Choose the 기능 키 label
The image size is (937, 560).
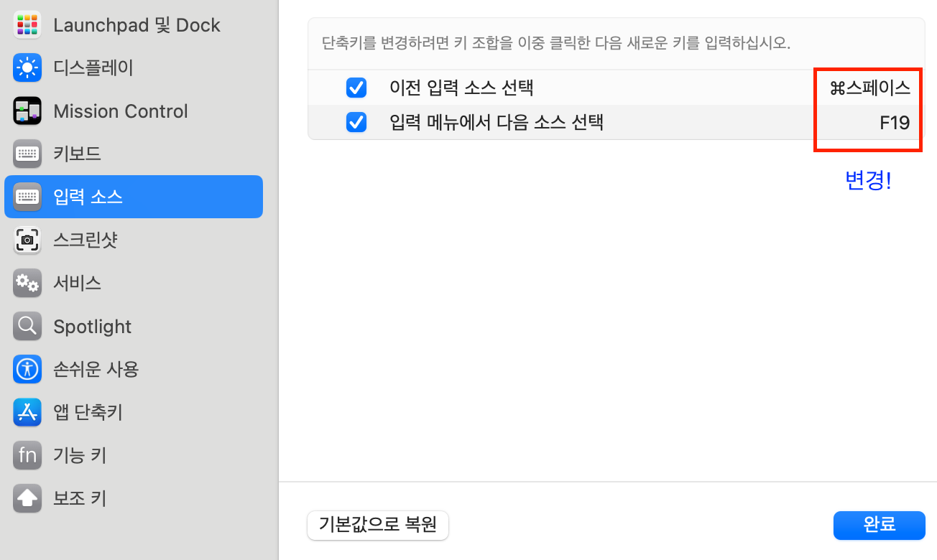pyautogui.click(x=80, y=455)
